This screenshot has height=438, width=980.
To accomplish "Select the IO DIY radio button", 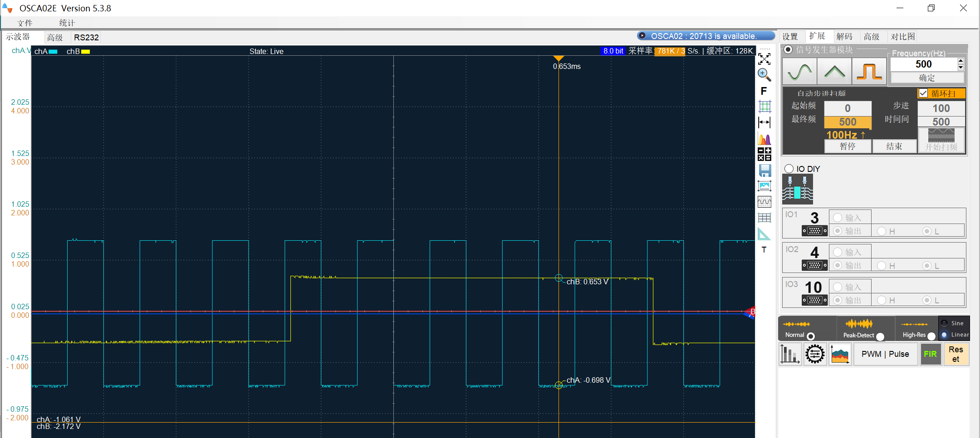I will tap(789, 169).
